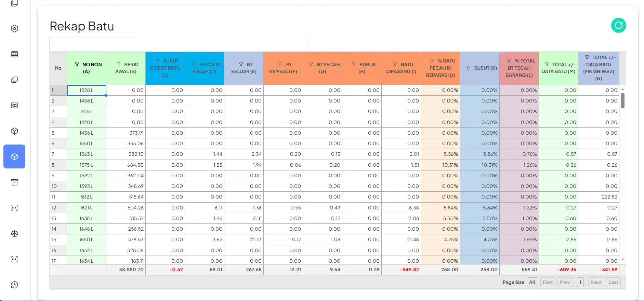Open filter icon for SETOR BT PECAH (D)
Screen dimensions: 644x301
[194, 65]
